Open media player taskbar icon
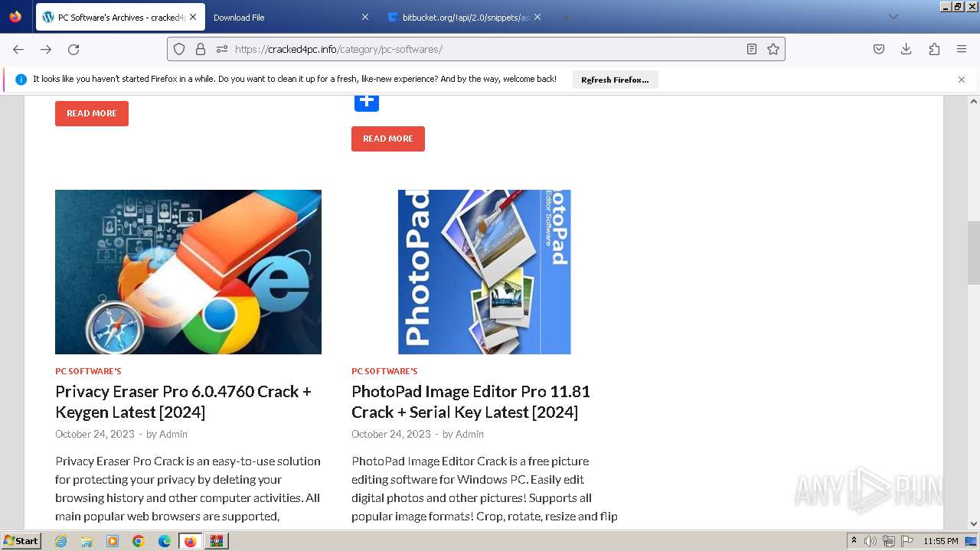The height and width of the screenshot is (551, 980). coord(113,541)
